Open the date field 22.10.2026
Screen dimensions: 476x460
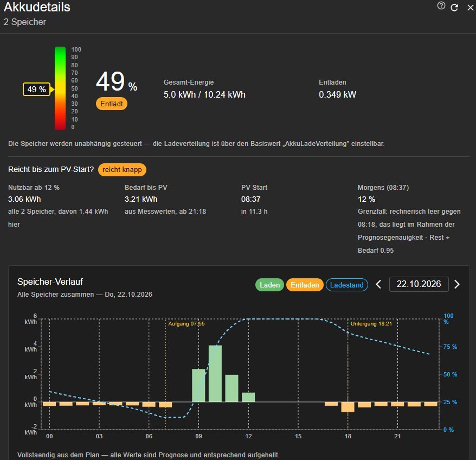tap(419, 284)
